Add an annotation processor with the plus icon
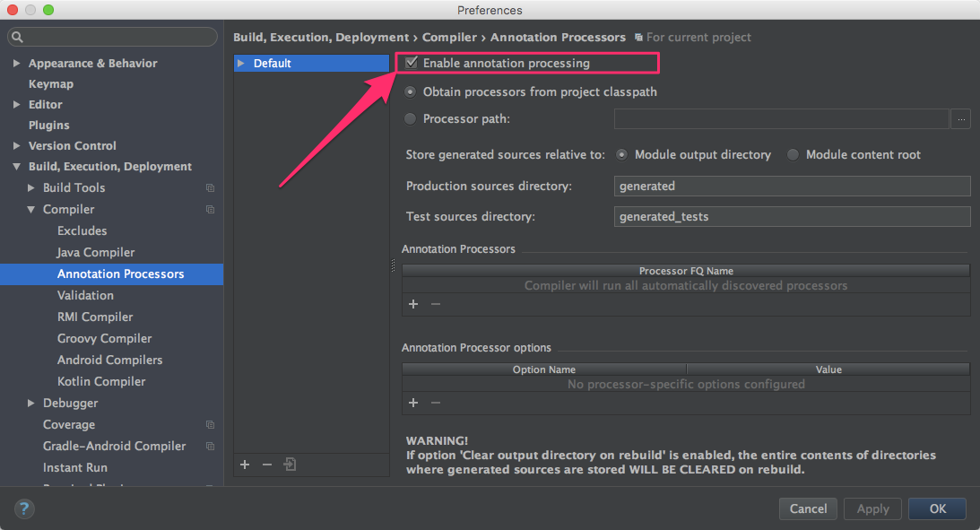 click(413, 304)
